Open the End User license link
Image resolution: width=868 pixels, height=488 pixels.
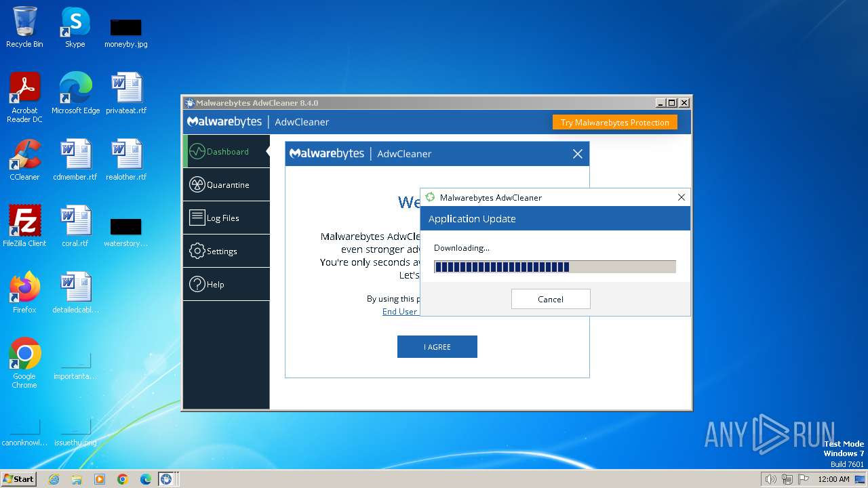tap(400, 311)
